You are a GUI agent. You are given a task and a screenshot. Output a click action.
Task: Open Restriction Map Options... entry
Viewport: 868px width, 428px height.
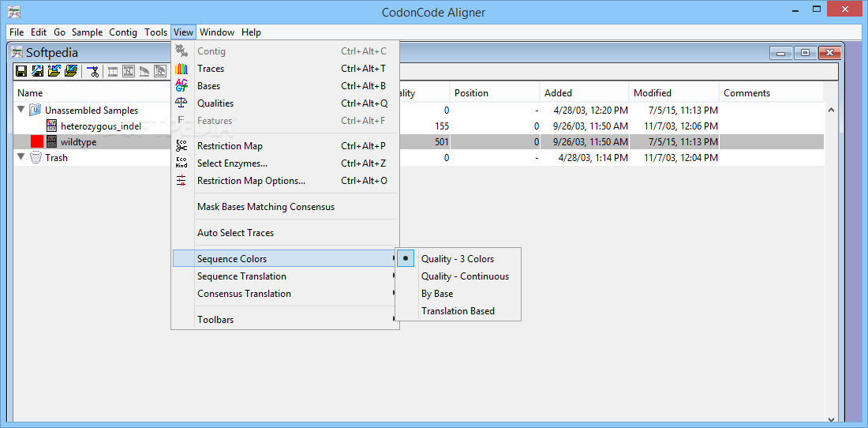pyautogui.click(x=285, y=181)
